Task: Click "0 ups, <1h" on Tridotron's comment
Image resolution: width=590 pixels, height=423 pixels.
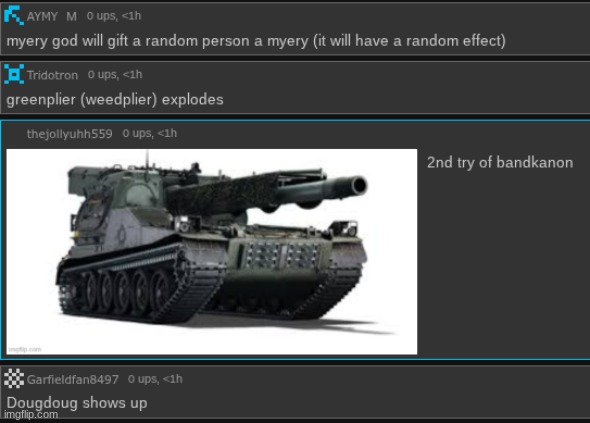Action: [115, 75]
